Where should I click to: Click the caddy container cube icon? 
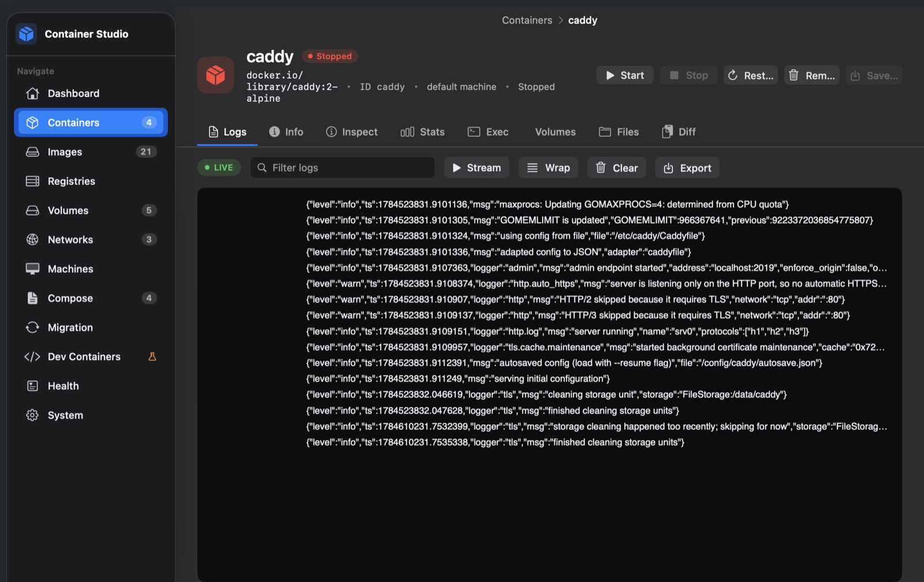[215, 75]
